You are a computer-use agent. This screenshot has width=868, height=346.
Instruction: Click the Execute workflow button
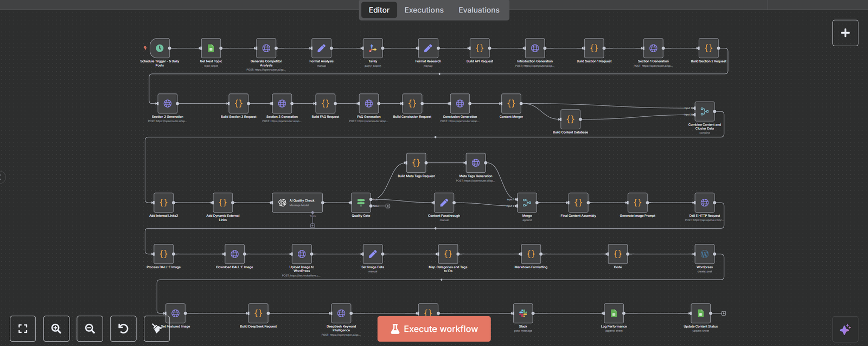point(434,329)
